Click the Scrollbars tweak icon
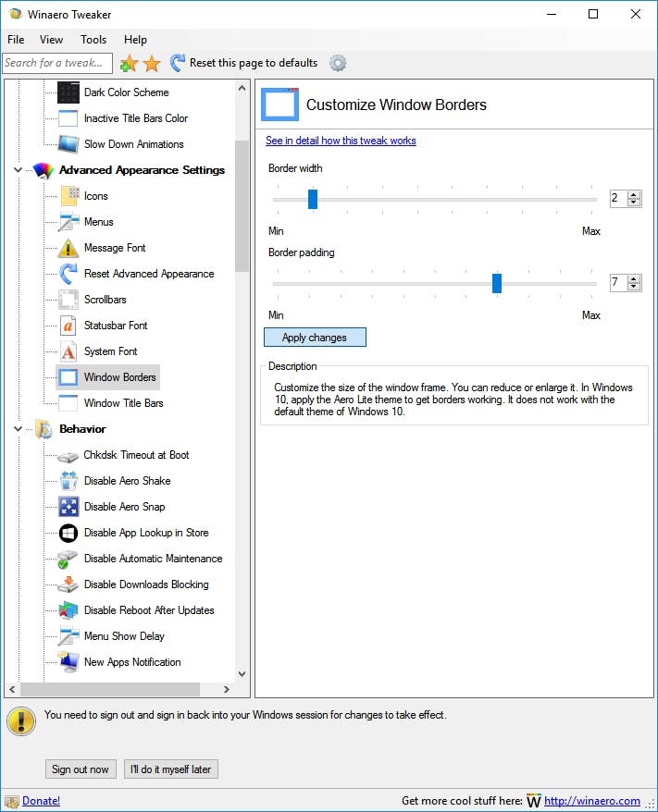 68,300
